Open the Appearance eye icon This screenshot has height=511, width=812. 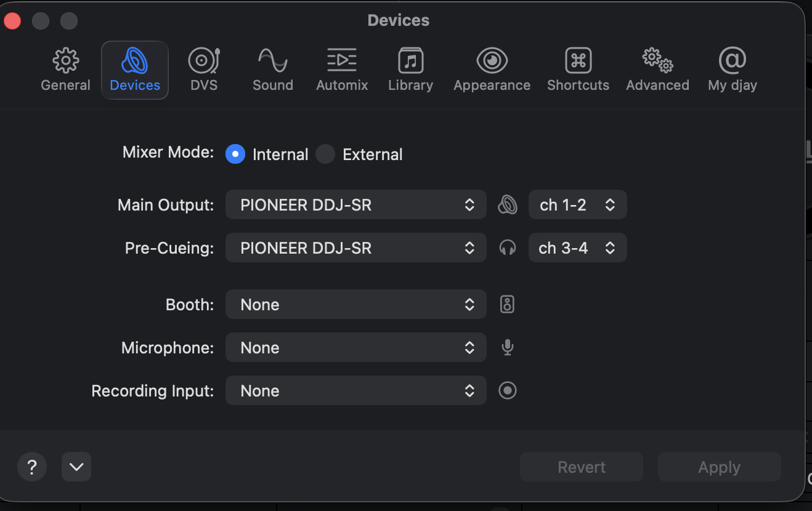pos(492,61)
